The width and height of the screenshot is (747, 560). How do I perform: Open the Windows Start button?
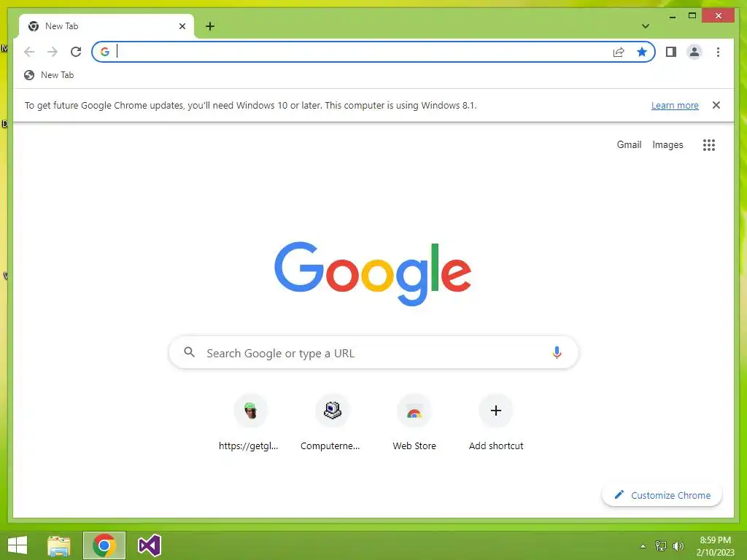click(x=18, y=545)
